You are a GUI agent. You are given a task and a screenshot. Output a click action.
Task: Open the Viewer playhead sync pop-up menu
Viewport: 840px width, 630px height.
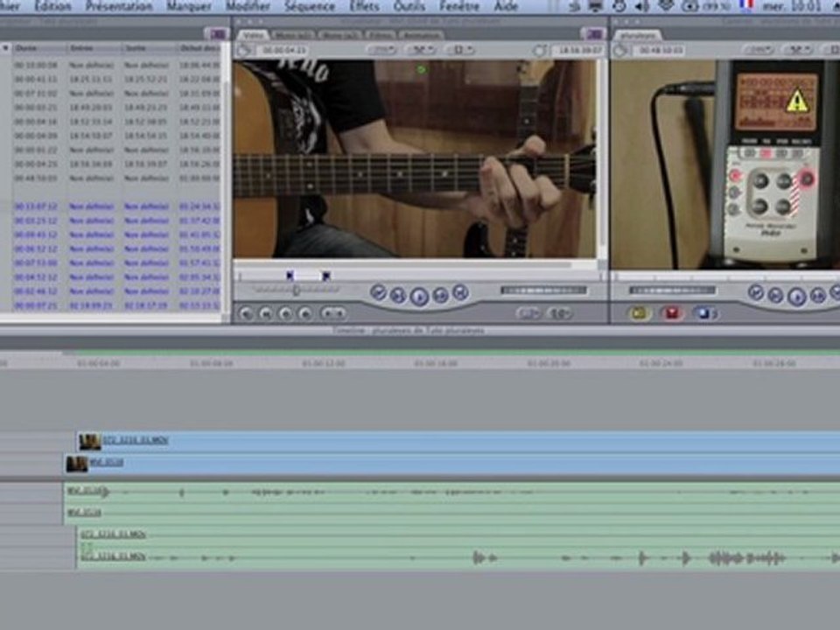coord(421,50)
